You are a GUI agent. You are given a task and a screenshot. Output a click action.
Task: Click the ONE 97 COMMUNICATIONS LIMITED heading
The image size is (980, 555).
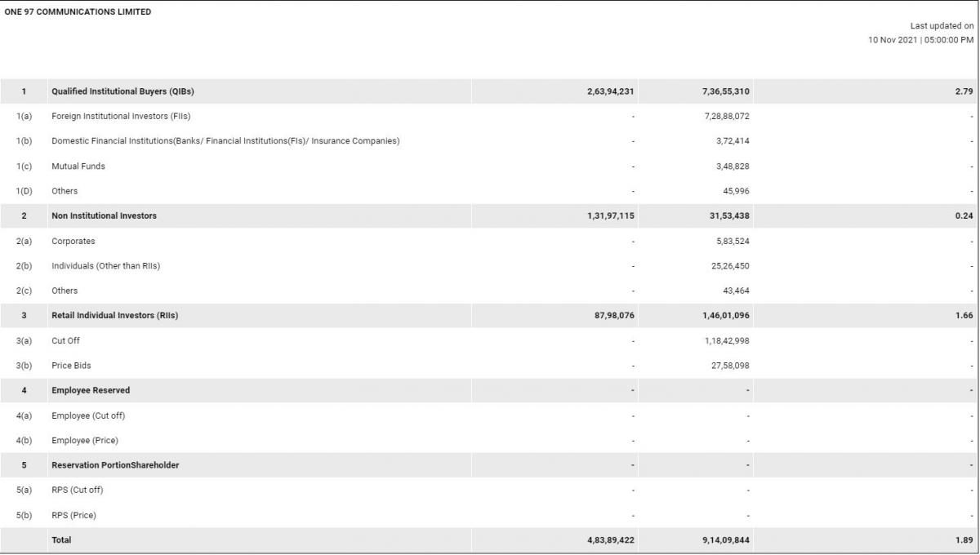click(x=78, y=12)
